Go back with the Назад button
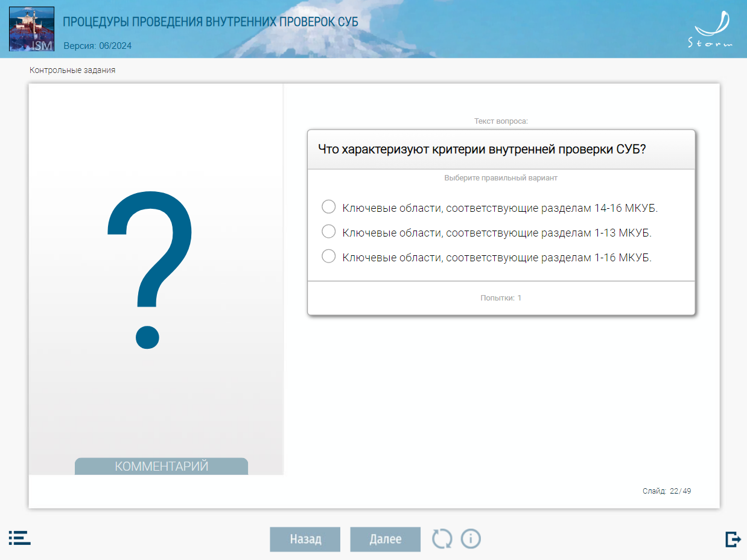The image size is (747, 560). (x=305, y=539)
